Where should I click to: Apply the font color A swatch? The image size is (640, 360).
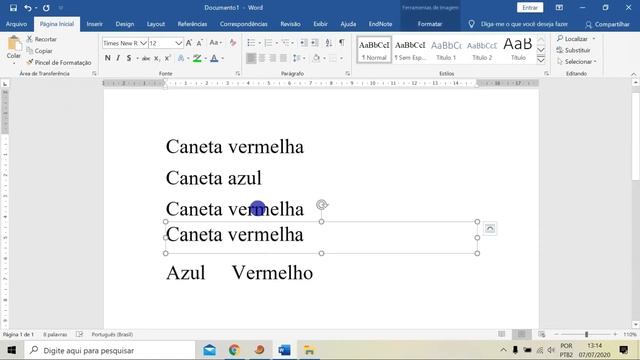(214, 58)
